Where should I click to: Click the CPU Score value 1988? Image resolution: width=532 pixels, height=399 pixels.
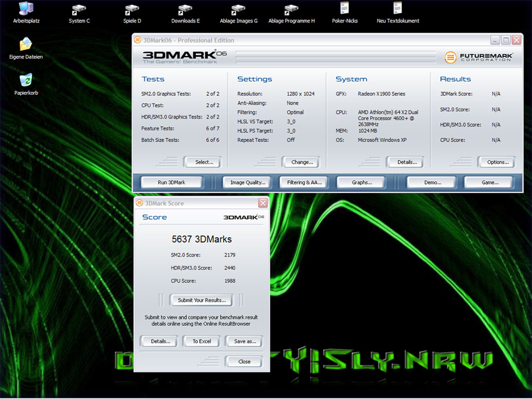230,281
